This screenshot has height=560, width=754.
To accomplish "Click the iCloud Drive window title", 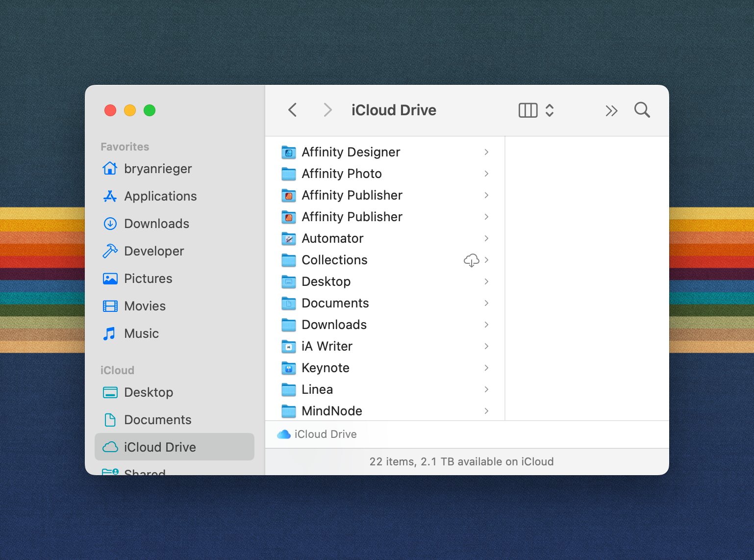I will coord(394,110).
